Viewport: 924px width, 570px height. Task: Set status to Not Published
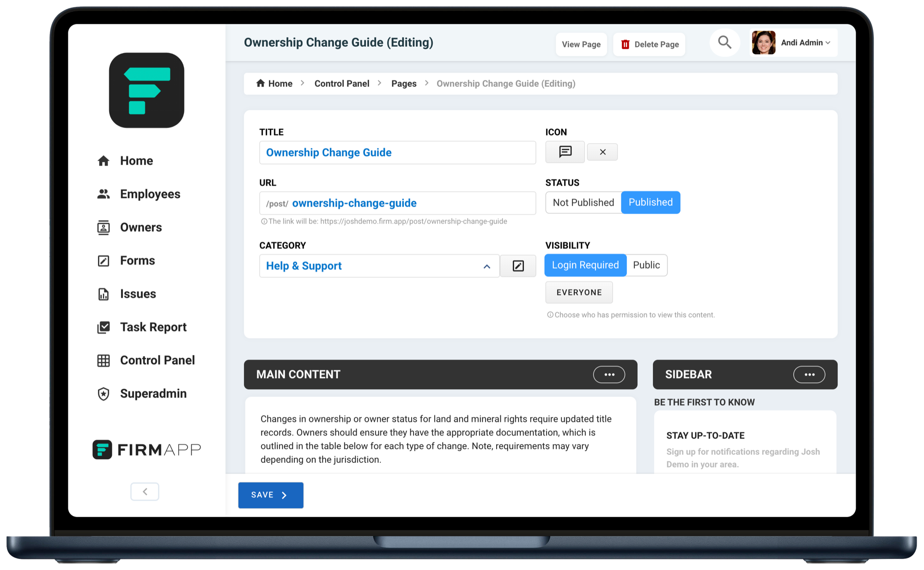[x=583, y=202]
